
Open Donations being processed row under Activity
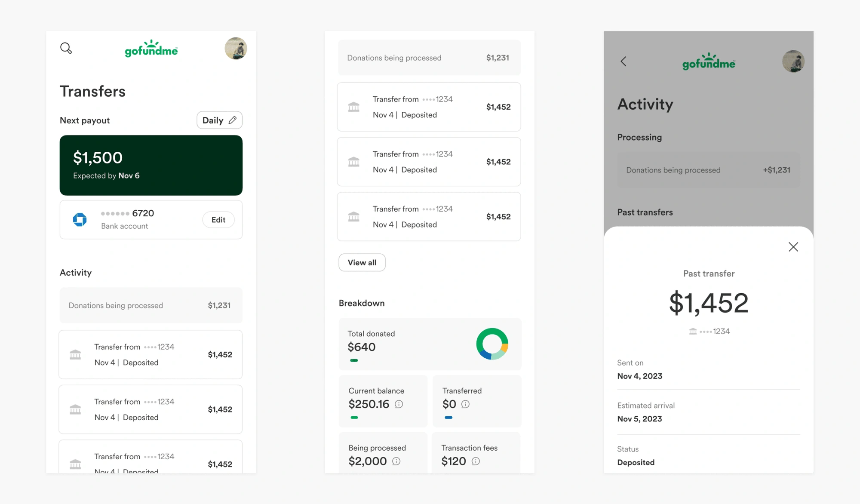point(151,305)
